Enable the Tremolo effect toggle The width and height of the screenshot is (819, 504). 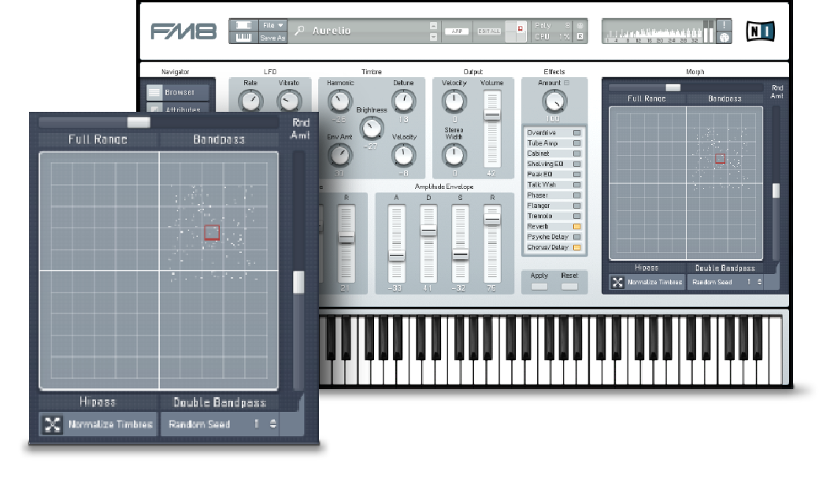coord(576,217)
